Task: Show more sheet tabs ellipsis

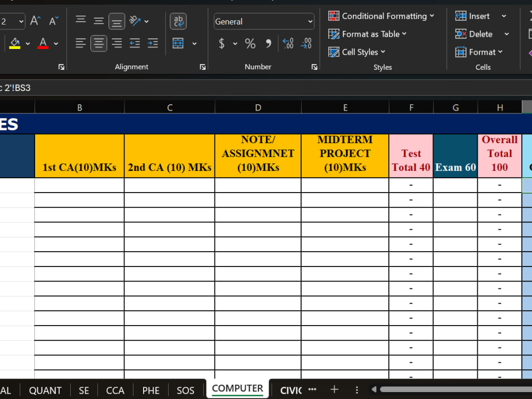Action: point(312,389)
